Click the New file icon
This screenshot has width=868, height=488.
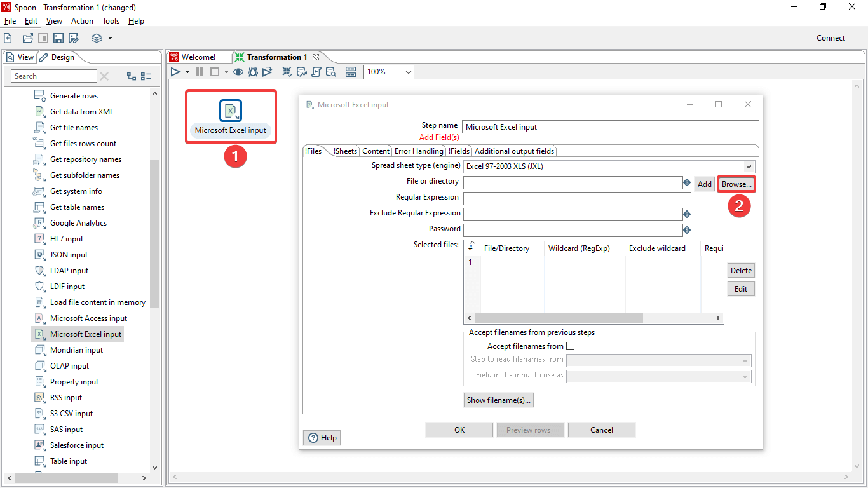8,38
